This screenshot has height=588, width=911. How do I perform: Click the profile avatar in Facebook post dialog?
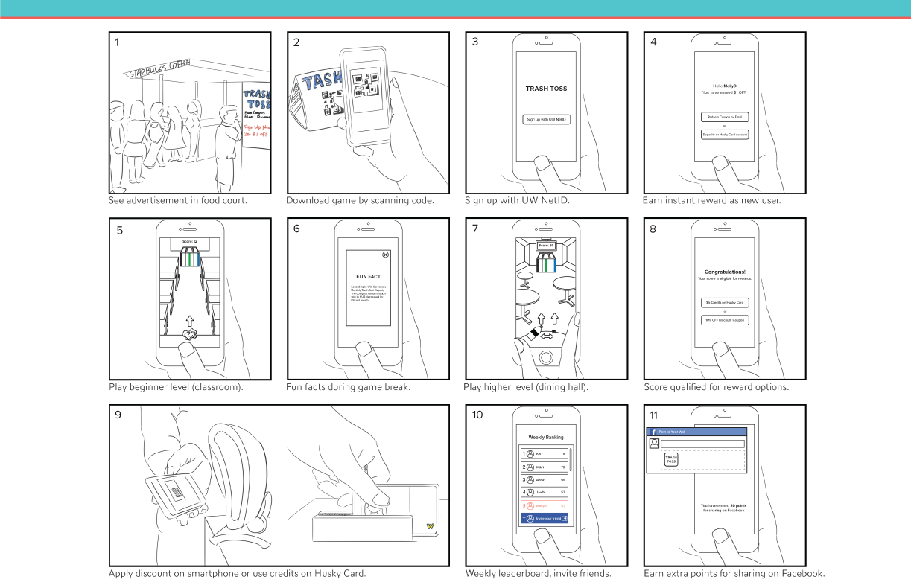(654, 444)
